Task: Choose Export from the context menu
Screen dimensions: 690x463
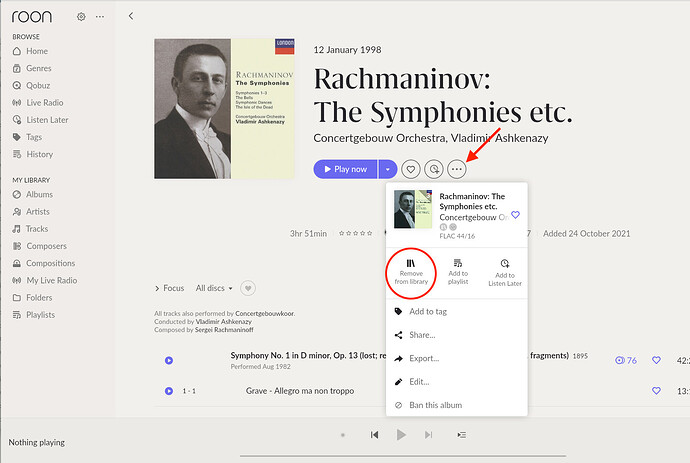Action: [x=424, y=358]
